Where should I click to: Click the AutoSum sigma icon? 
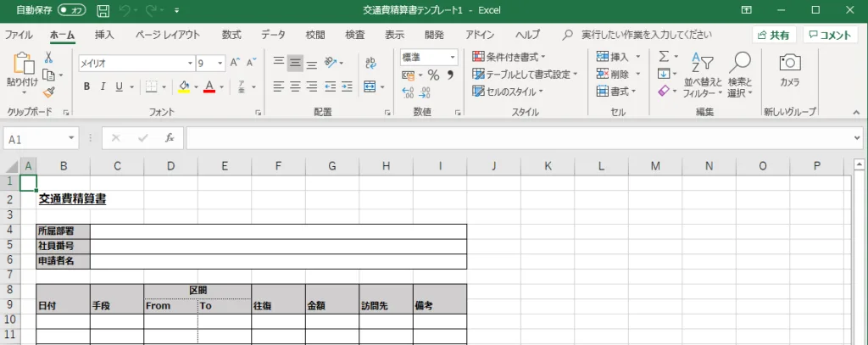(x=664, y=56)
